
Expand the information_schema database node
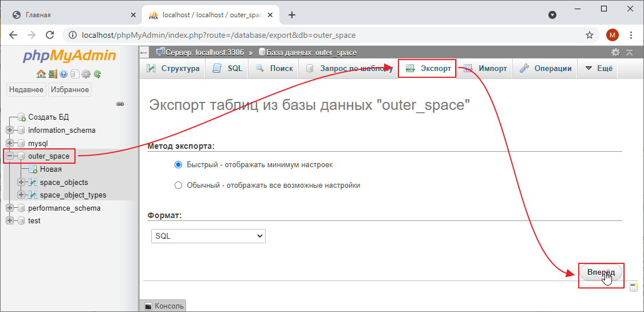[10, 131]
